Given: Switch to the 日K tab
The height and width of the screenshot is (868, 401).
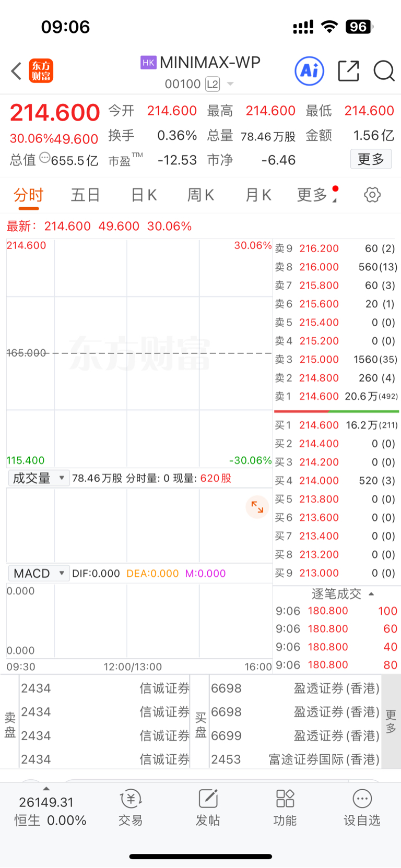Looking at the screenshot, I should pyautogui.click(x=144, y=195).
